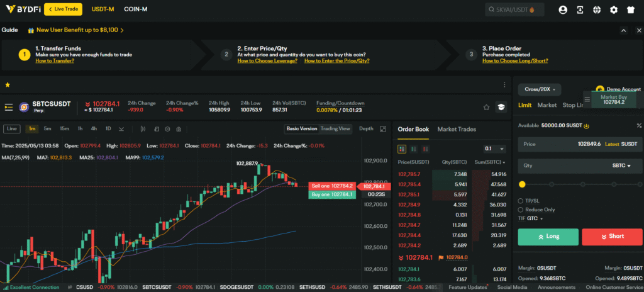
Task: Switch to the USDT-M tab
Action: click(x=103, y=9)
